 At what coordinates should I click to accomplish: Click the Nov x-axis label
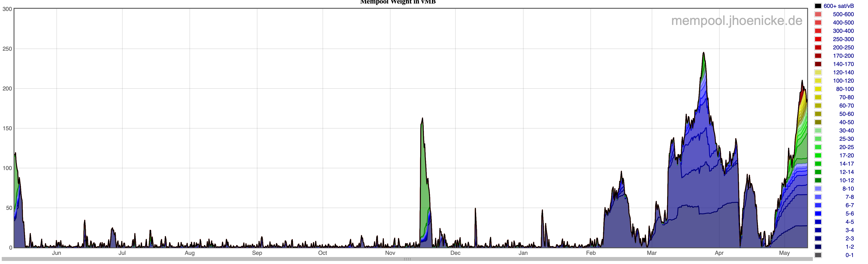point(390,253)
